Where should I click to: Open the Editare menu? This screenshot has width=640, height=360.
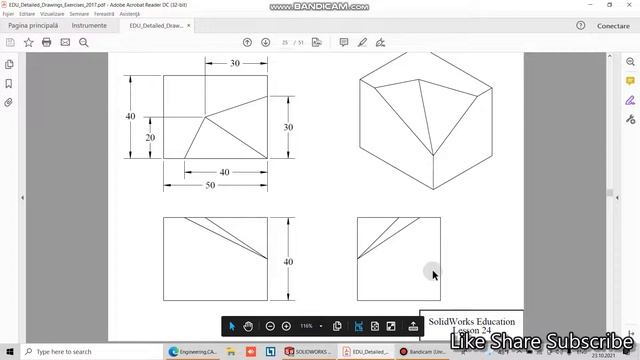pos(27,14)
